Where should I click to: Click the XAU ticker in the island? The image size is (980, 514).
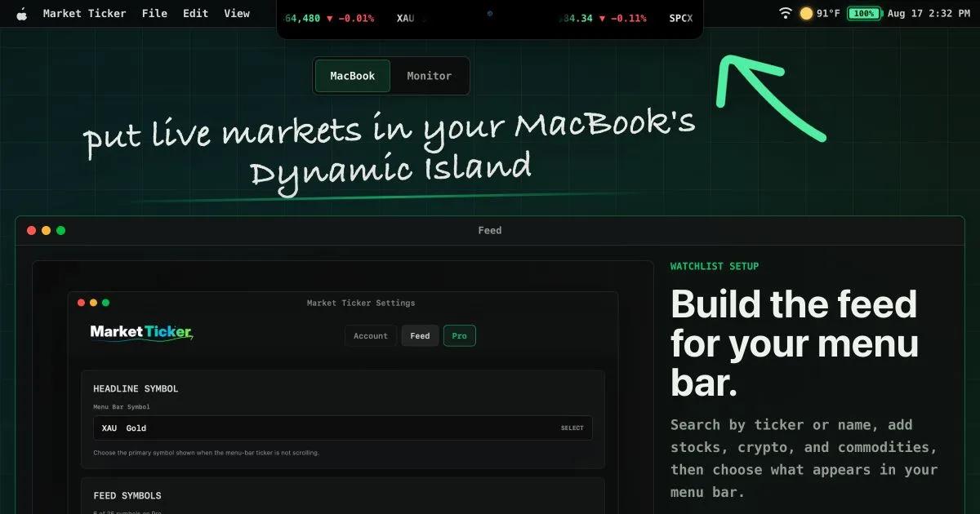click(x=405, y=18)
